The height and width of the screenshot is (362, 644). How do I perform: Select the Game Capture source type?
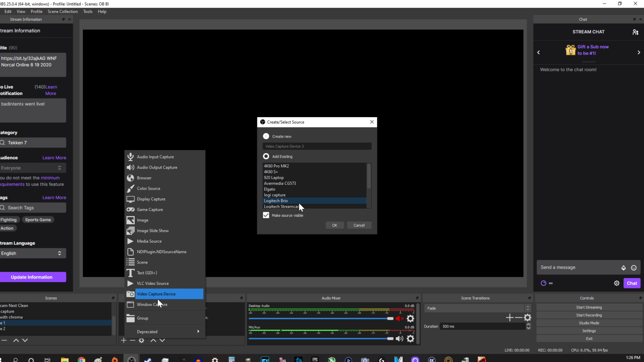150,209
